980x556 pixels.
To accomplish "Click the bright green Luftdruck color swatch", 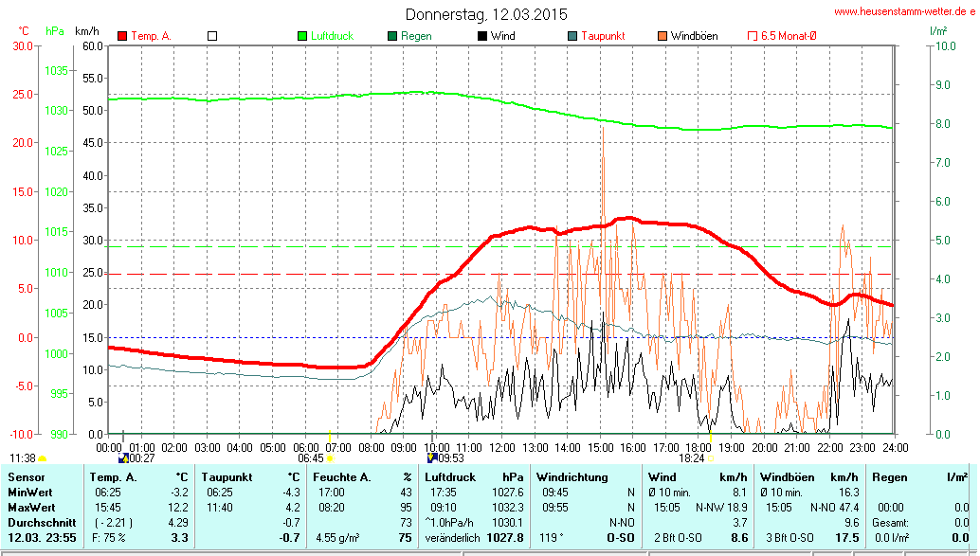I will pyautogui.click(x=302, y=36).
